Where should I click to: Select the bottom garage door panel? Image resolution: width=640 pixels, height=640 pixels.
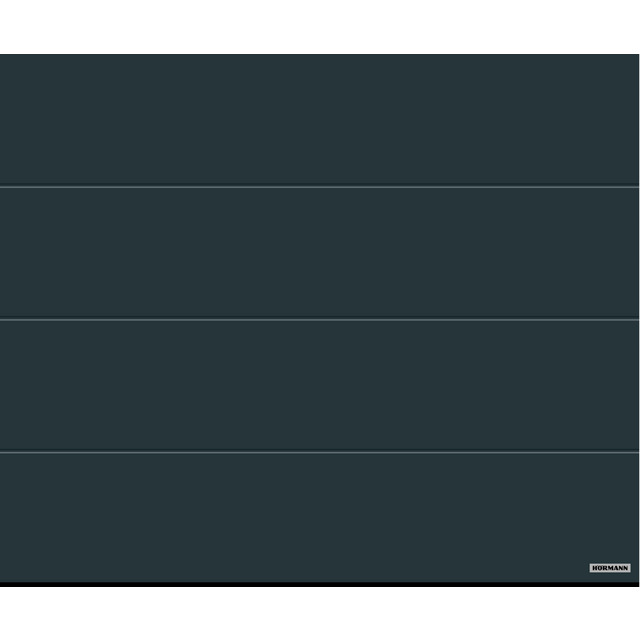(x=320, y=515)
